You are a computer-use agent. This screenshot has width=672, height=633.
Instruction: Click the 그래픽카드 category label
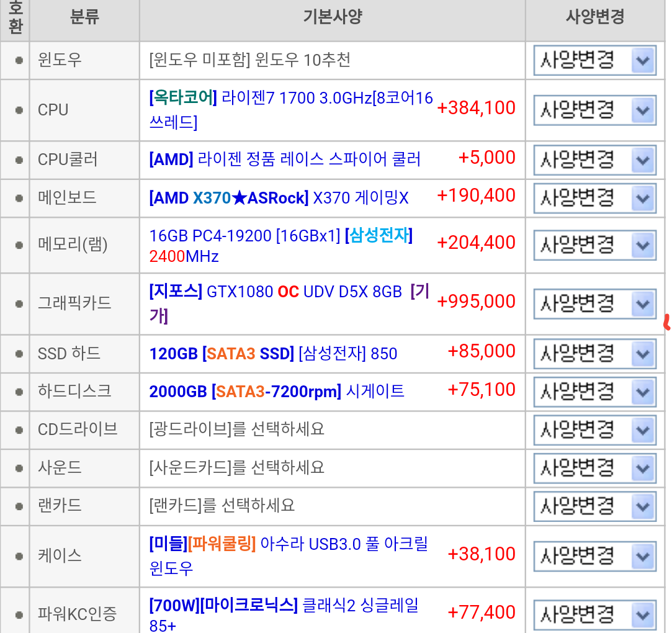click(74, 303)
